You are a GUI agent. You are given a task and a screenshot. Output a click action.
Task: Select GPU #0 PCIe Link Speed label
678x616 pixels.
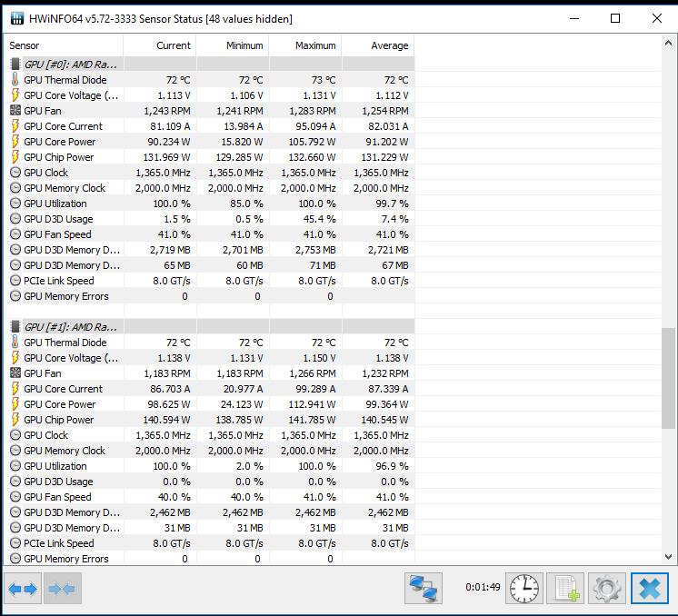[59, 281]
